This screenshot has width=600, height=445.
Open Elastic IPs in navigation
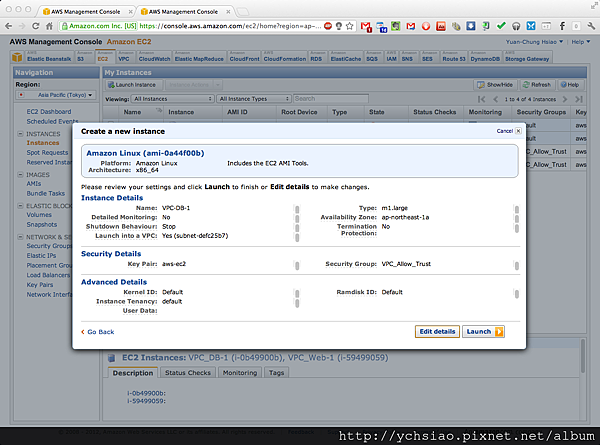tap(41, 256)
